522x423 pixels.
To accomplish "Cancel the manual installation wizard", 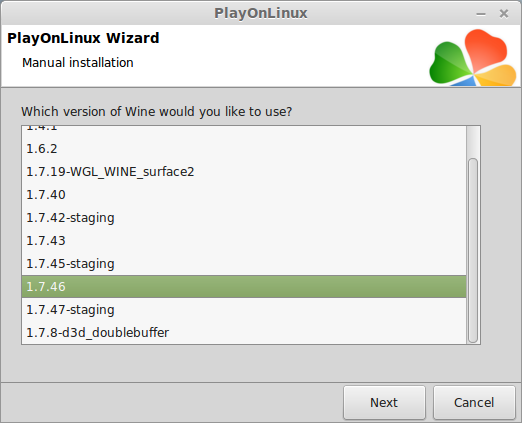I will tap(474, 403).
